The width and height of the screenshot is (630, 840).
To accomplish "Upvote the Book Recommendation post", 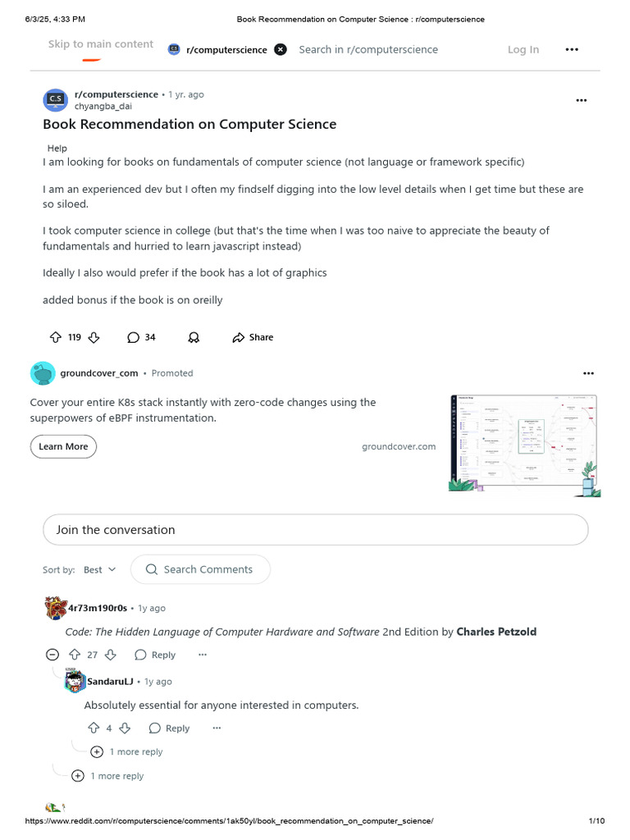I will [56, 337].
